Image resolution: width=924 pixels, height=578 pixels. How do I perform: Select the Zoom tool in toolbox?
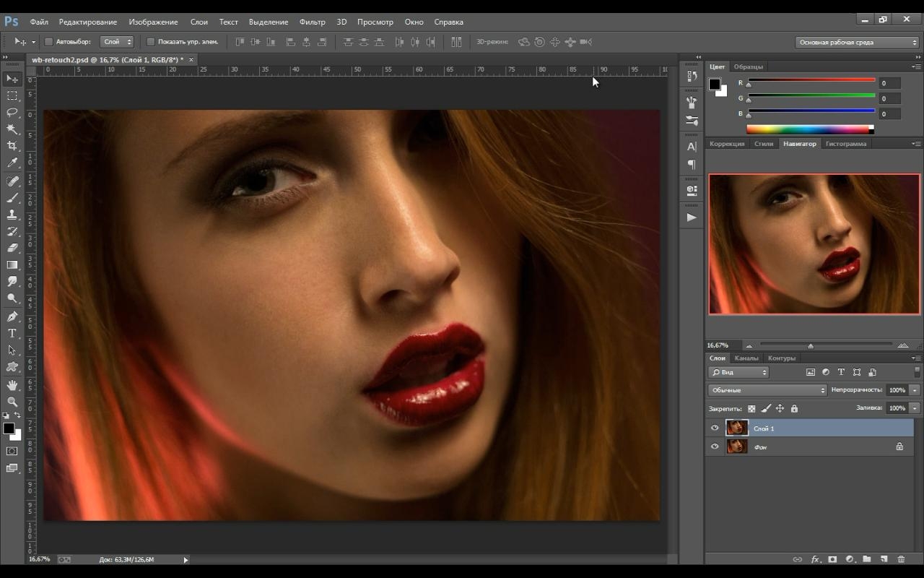point(12,402)
